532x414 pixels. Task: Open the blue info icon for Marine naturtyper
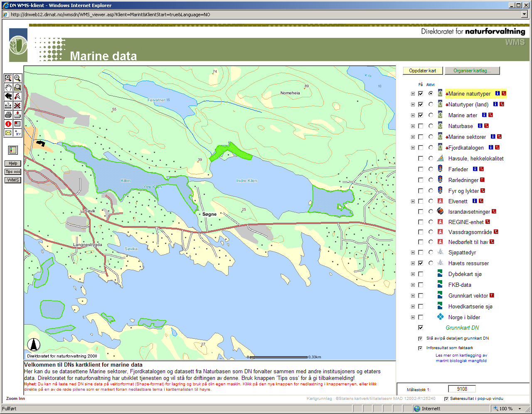coord(497,94)
